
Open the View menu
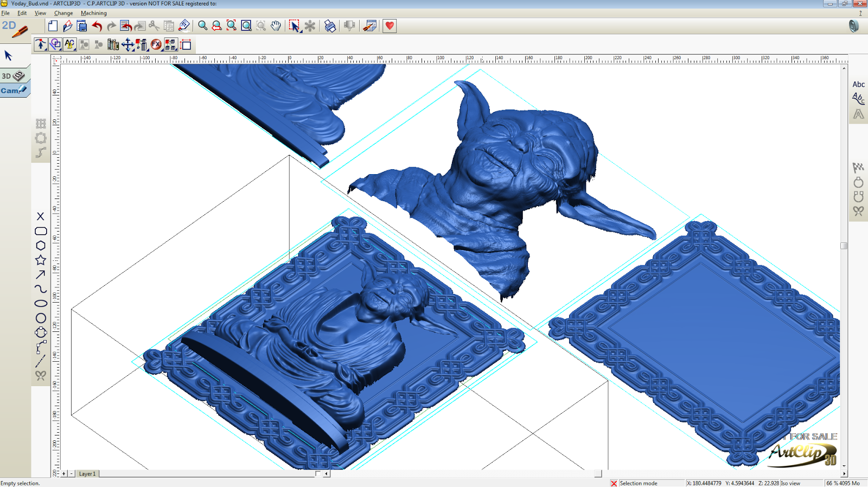[x=40, y=13]
